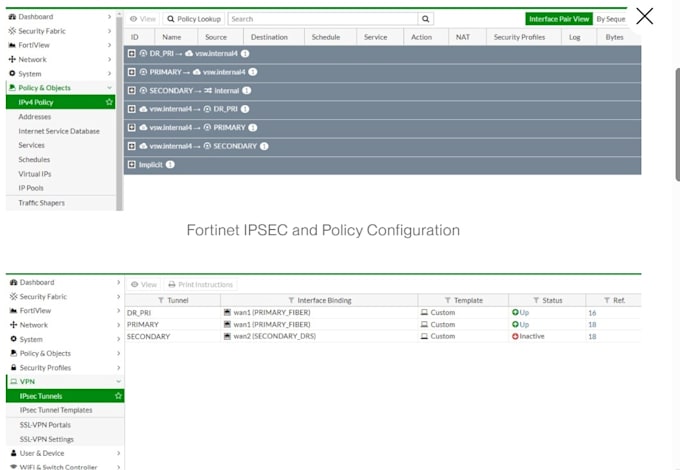Click the search magnifier button
The width and height of the screenshot is (680, 470).
coord(425,19)
